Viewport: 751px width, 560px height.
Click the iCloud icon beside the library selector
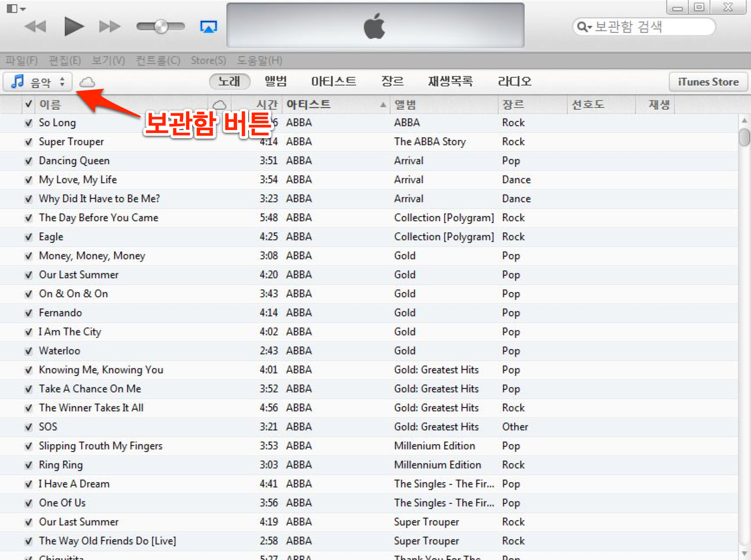coord(87,82)
